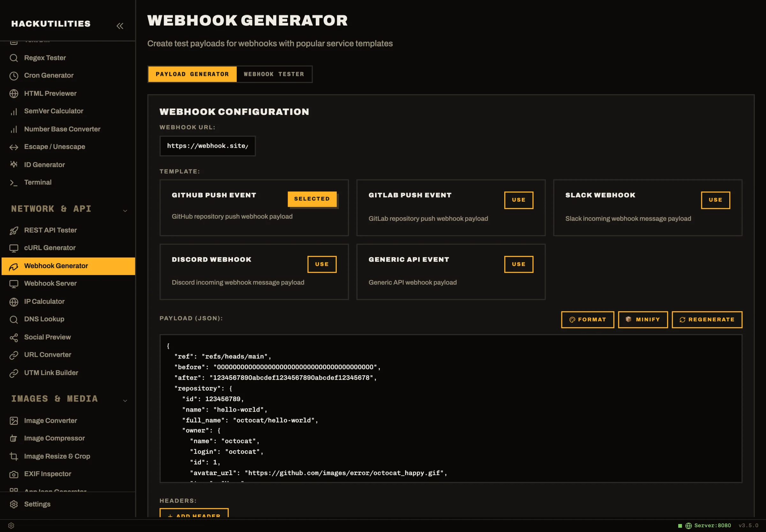Click the DNS Lookup search icon
The image size is (766, 532).
coord(14,319)
